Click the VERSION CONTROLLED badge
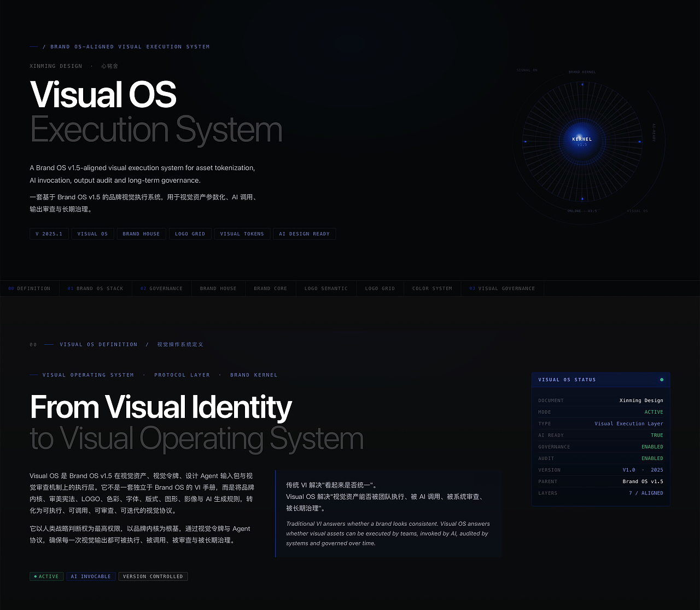This screenshot has height=610, width=700. 153,576
